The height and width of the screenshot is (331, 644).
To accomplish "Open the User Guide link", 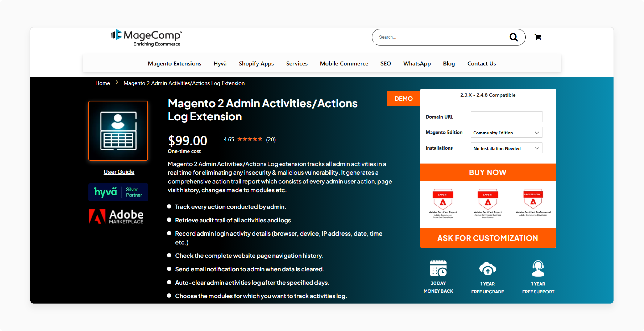I will (119, 172).
